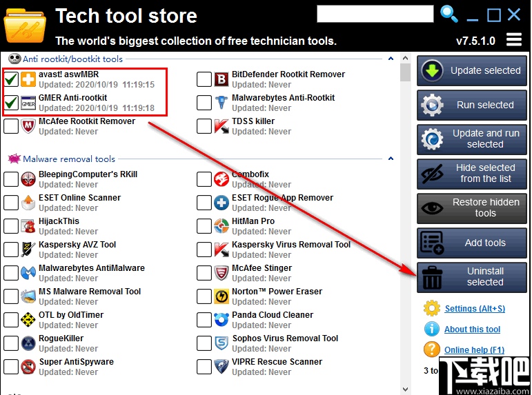Check the RogueKiller checkbox
This screenshot has width=532, height=395.
click(x=11, y=343)
